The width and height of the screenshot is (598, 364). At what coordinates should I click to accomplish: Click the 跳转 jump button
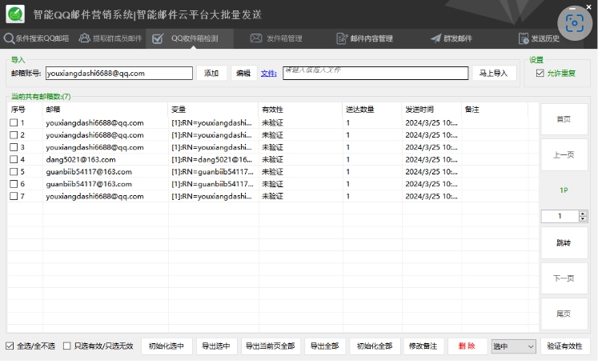pyautogui.click(x=564, y=242)
